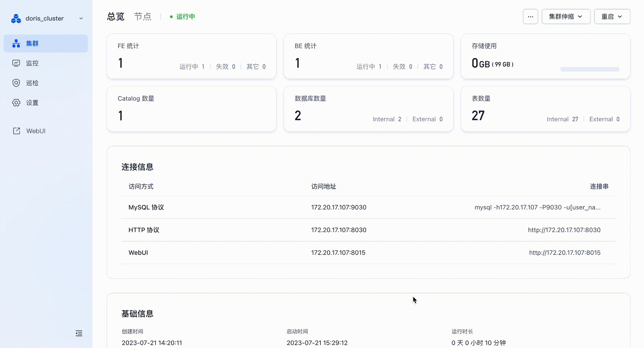Image resolution: width=644 pixels, height=348 pixels.
Task: Click the FE 统计 card
Action: click(191, 56)
